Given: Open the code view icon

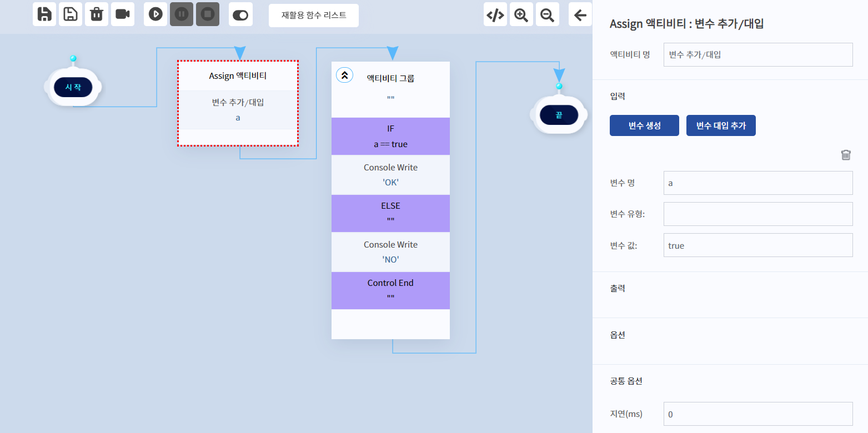Looking at the screenshot, I should pyautogui.click(x=495, y=15).
